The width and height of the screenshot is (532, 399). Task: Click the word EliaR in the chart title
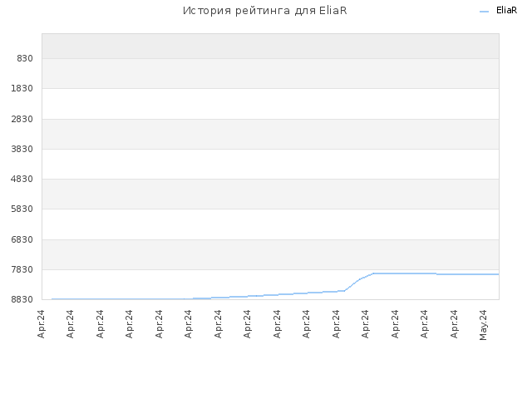click(332, 11)
